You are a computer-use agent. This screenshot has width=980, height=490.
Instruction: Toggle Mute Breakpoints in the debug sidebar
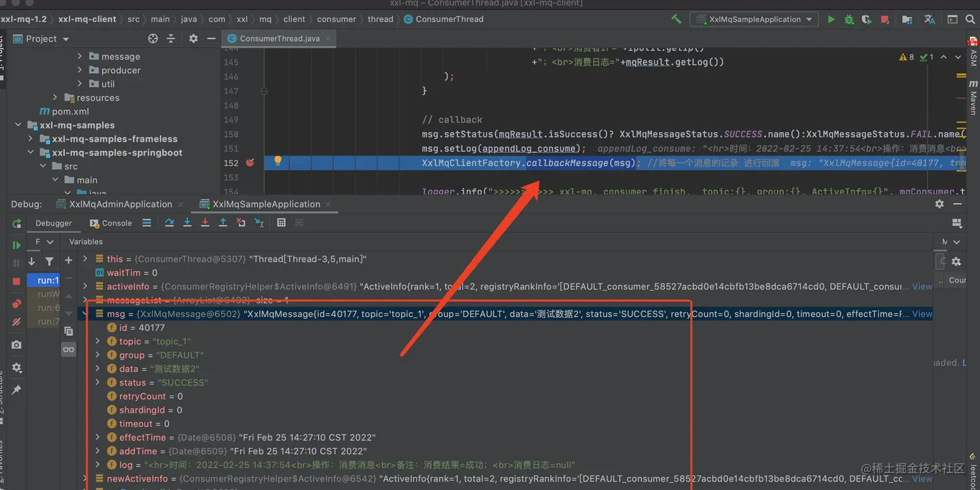[17, 322]
